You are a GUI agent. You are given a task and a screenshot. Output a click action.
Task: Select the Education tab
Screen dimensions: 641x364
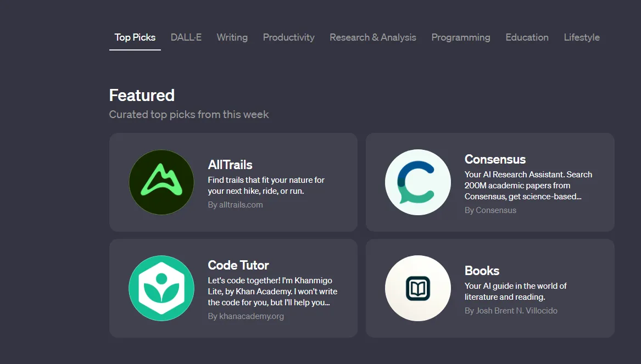pyautogui.click(x=527, y=37)
